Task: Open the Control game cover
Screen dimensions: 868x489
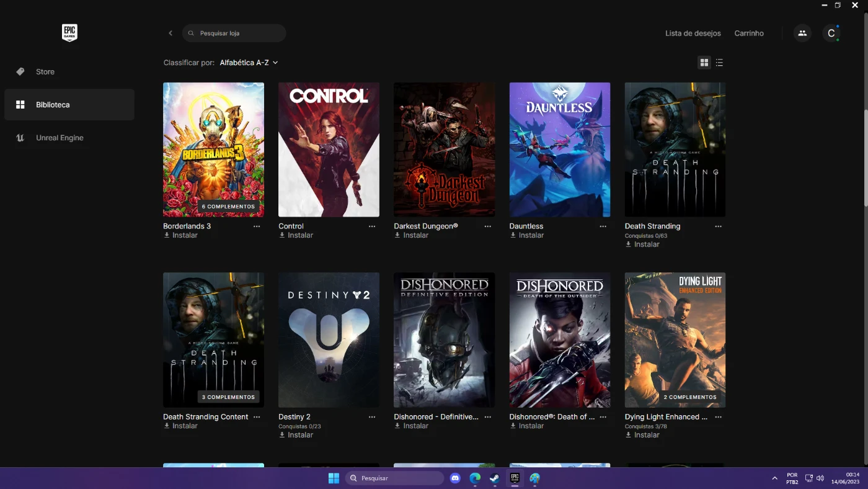Action: 329,150
